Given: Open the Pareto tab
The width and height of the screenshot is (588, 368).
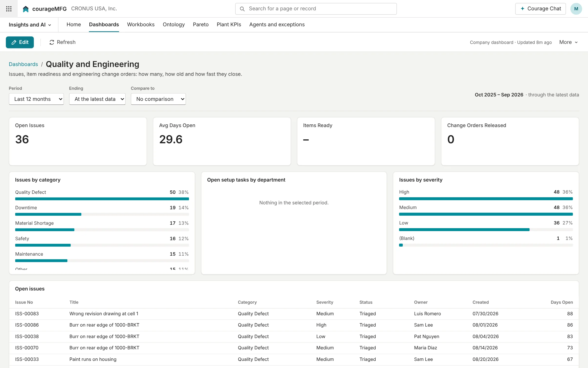Looking at the screenshot, I should (x=201, y=25).
